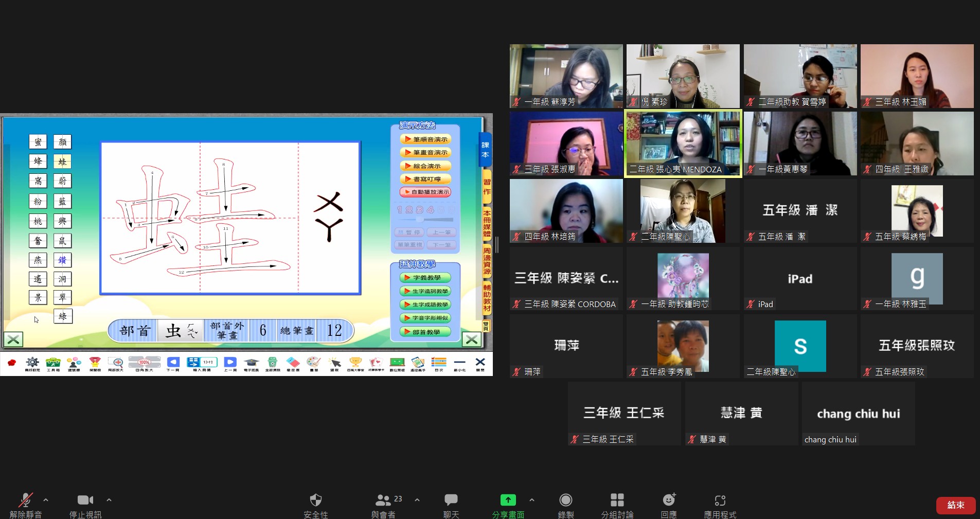Open sharing options chevron beside 分享畫面

[x=532, y=499]
